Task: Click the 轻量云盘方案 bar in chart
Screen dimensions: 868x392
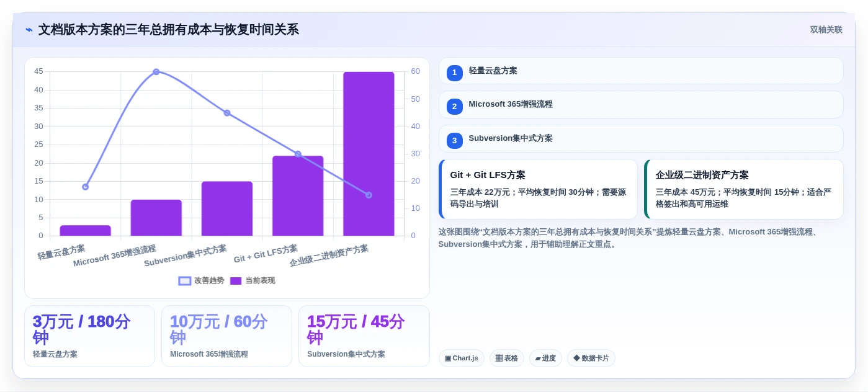Action: (x=86, y=230)
